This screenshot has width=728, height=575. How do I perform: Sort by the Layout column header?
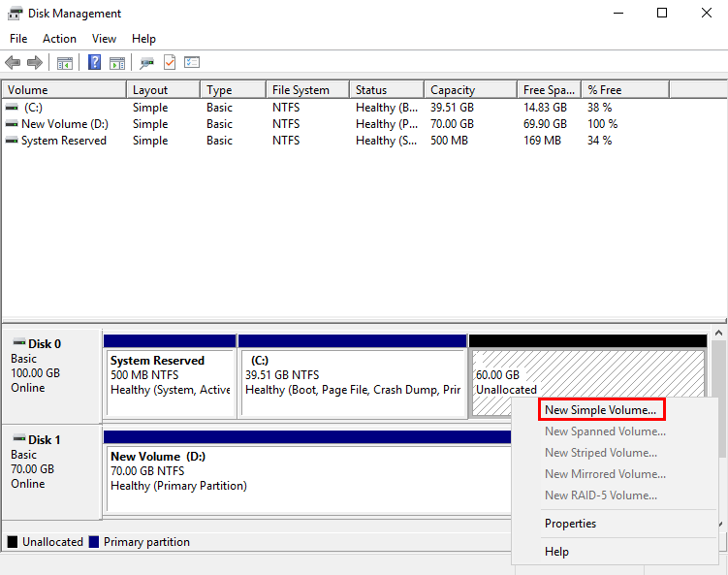164,89
